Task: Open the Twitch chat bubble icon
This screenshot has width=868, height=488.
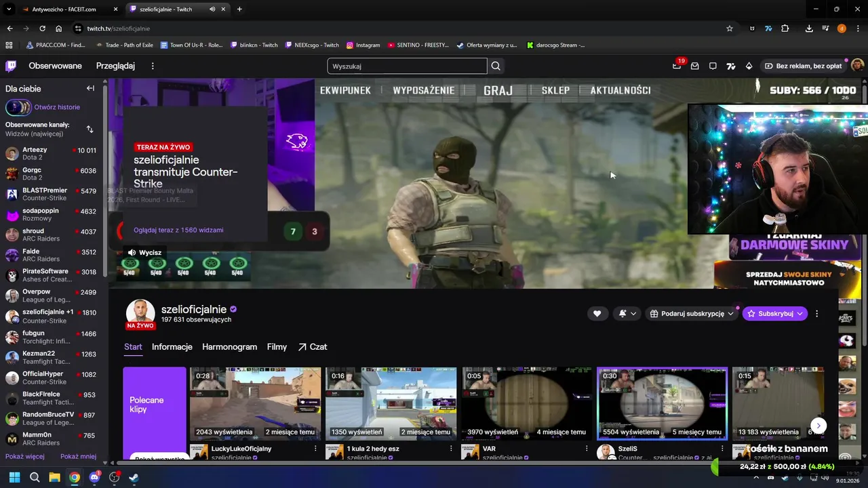Action: point(713,66)
